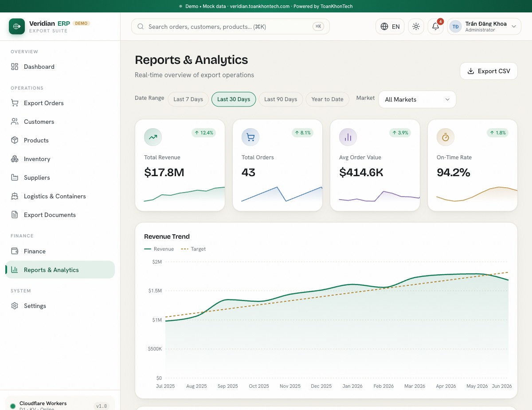Select the Last 30 Days range
The height and width of the screenshot is (410, 532).
(x=234, y=99)
